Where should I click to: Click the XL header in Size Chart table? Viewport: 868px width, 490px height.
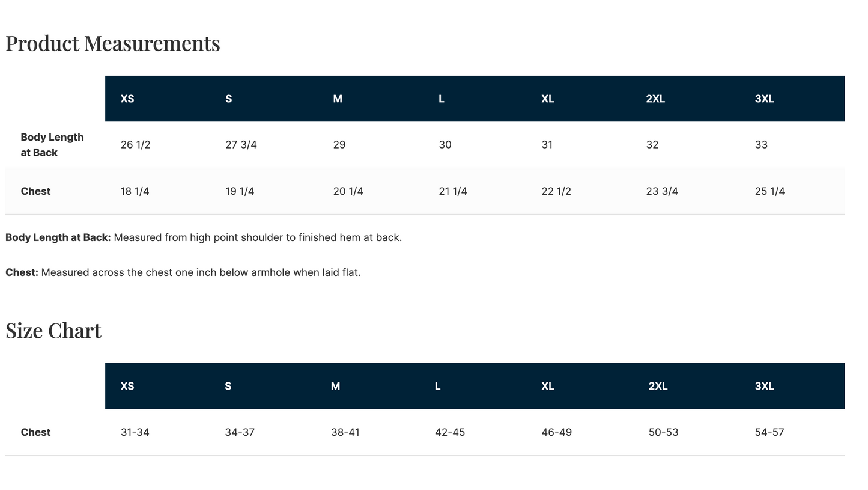tap(548, 386)
